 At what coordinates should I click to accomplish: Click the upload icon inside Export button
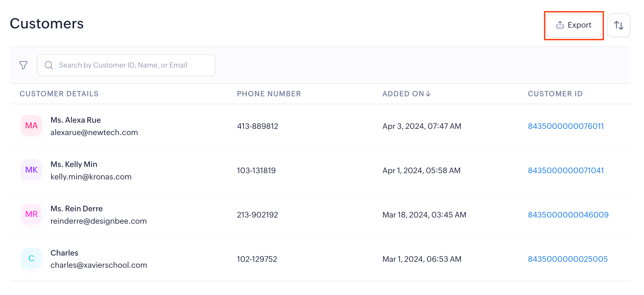(560, 25)
